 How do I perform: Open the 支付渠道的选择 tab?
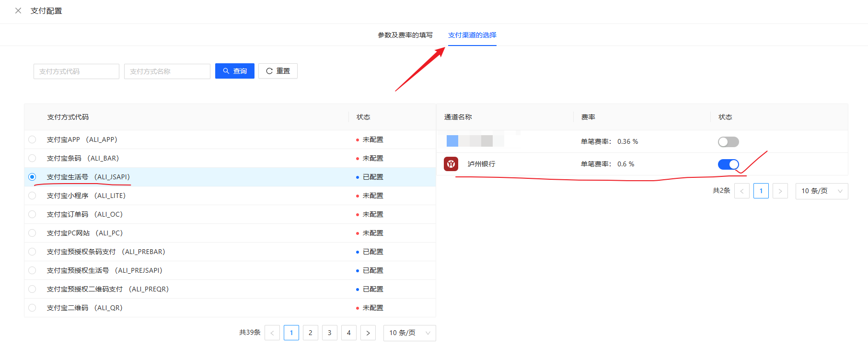472,35
